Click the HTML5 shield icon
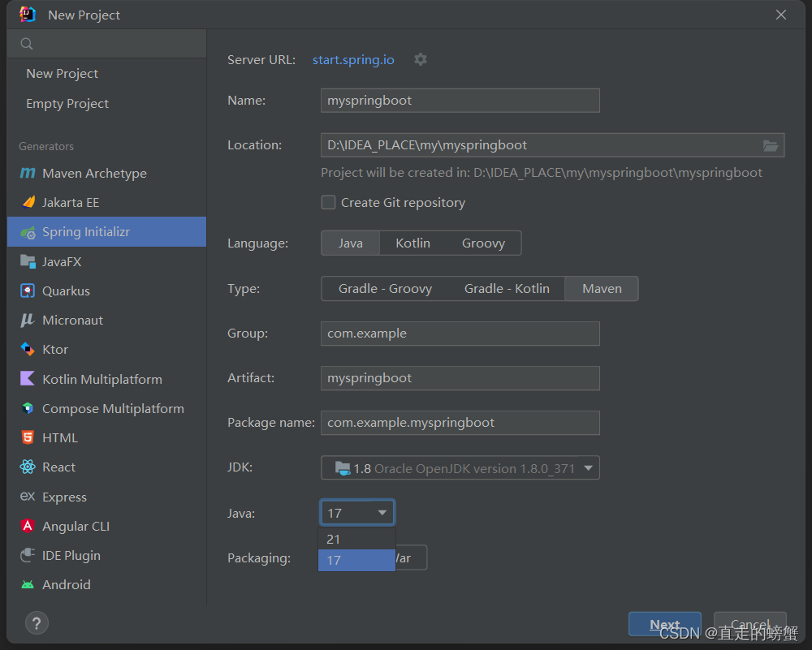The height and width of the screenshot is (650, 812). coord(28,437)
